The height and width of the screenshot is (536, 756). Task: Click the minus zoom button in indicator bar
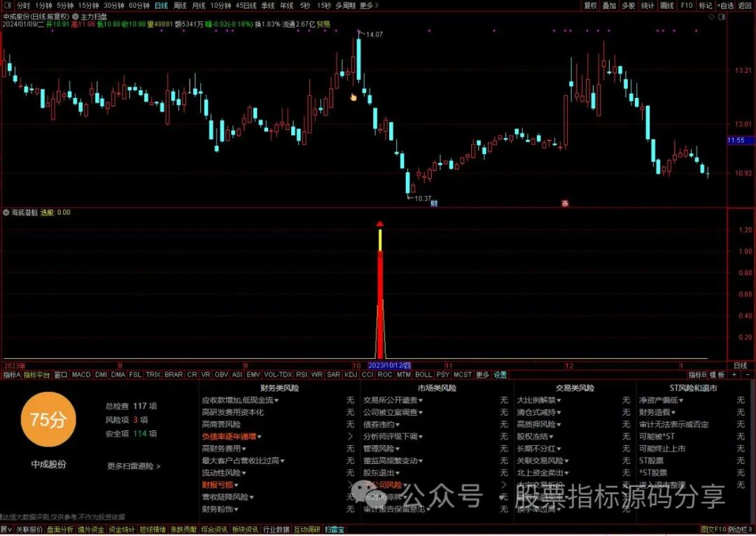(748, 374)
